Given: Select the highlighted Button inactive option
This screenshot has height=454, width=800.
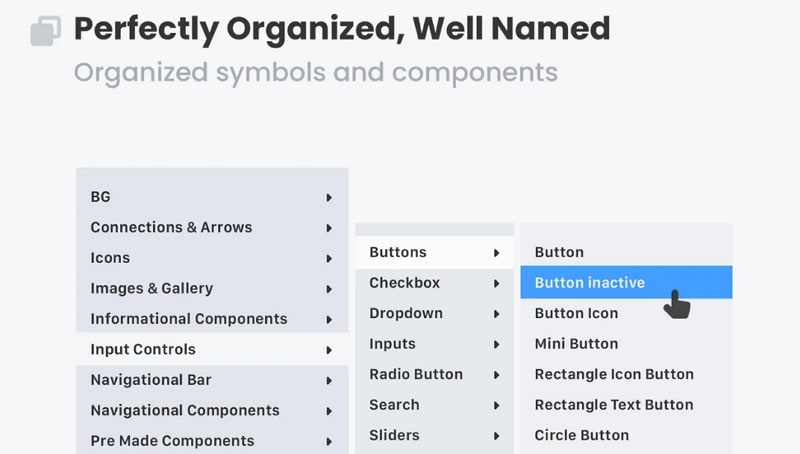Looking at the screenshot, I should point(589,282).
